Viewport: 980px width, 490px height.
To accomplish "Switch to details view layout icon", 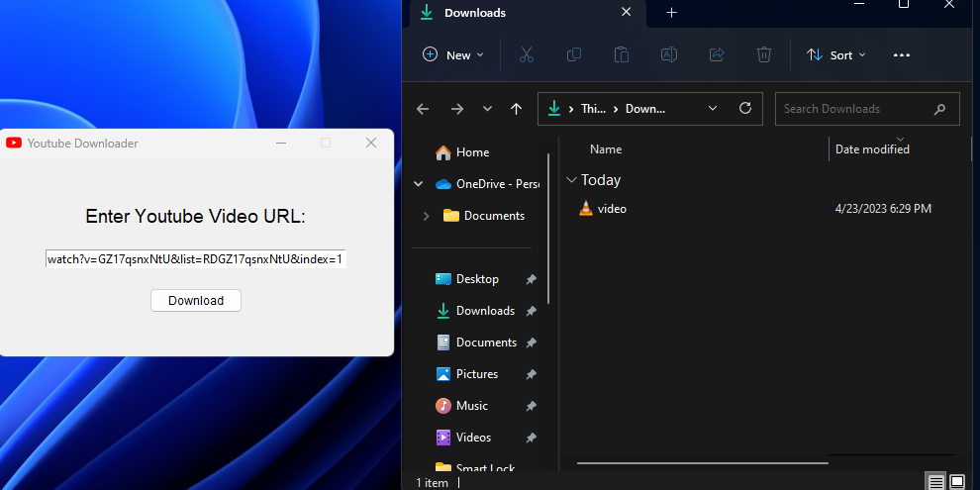I will pyautogui.click(x=935, y=482).
